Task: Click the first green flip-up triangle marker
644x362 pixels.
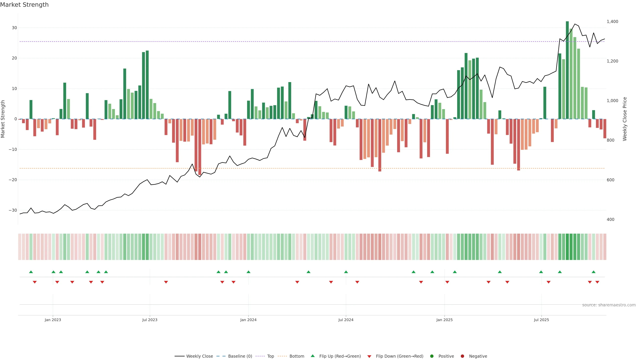Action: 31,272
